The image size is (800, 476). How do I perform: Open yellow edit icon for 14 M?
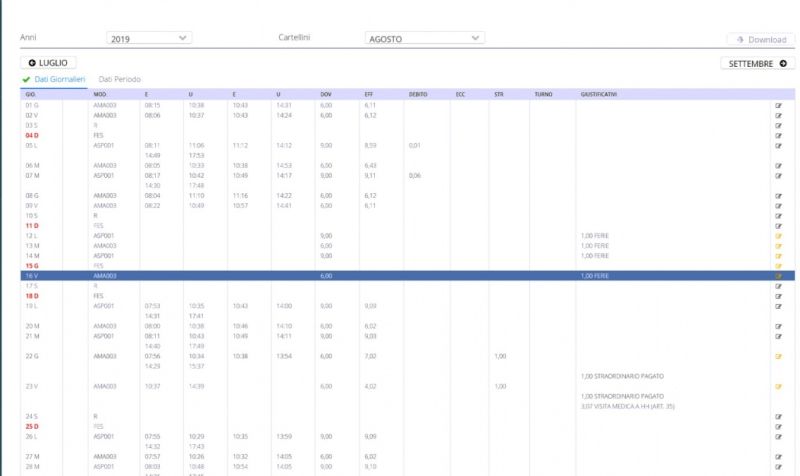point(778,256)
